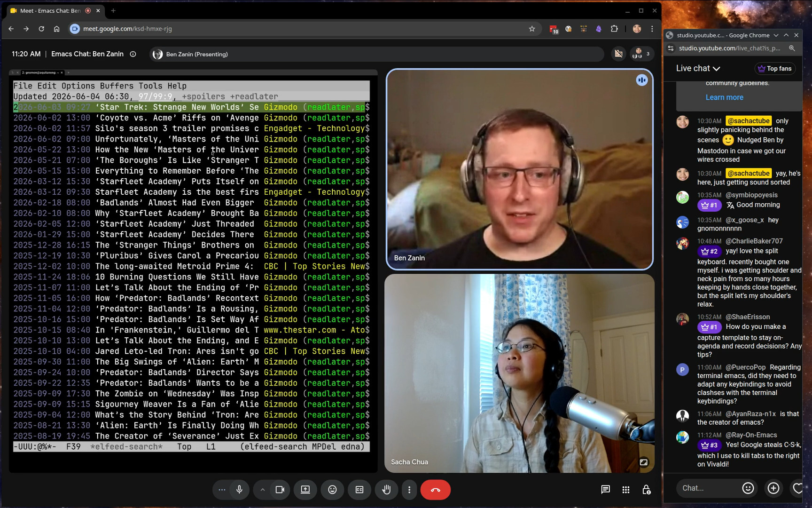Image resolution: width=812 pixels, height=508 pixels.
Task: Open the emoji reactions button
Action: (x=332, y=490)
